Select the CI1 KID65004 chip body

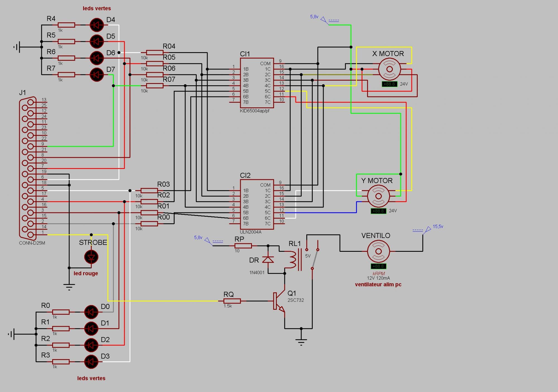pyautogui.click(x=257, y=83)
